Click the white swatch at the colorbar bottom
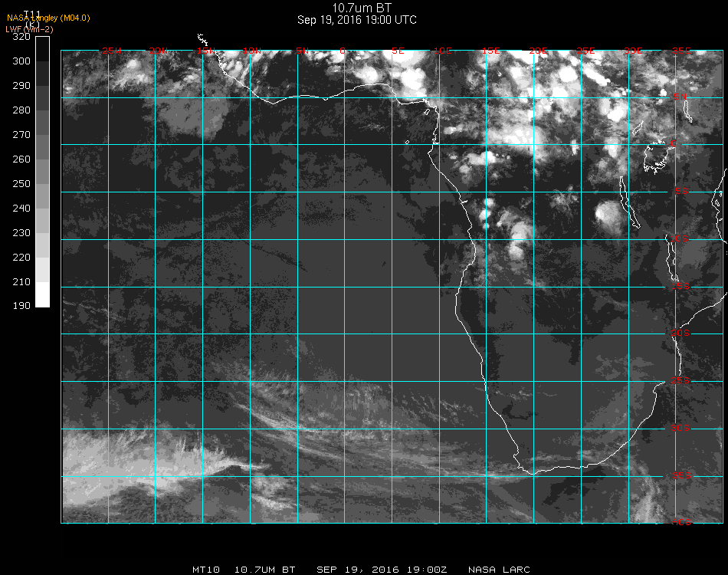The image size is (728, 575). [42, 294]
